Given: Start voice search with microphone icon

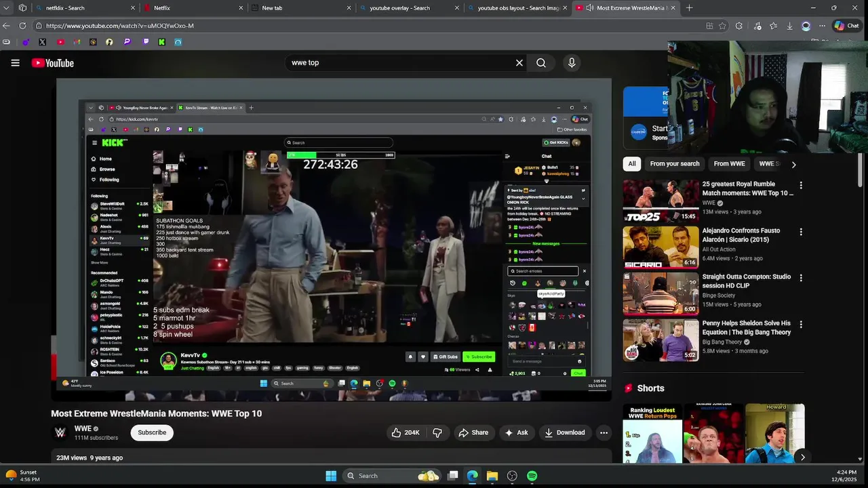Looking at the screenshot, I should [x=572, y=63].
